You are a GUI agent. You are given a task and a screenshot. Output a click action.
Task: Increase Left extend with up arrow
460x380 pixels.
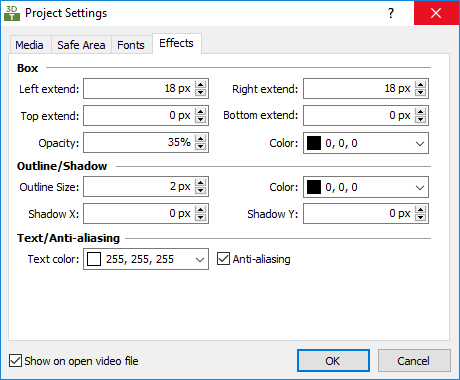pos(200,85)
